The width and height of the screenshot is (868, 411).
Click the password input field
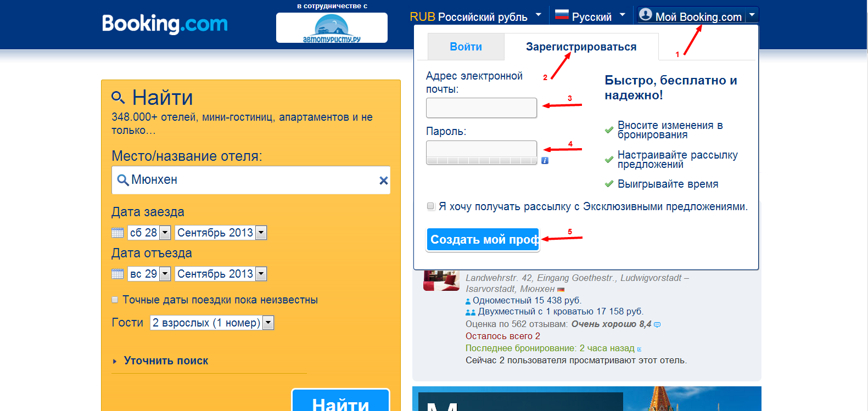[x=481, y=148]
